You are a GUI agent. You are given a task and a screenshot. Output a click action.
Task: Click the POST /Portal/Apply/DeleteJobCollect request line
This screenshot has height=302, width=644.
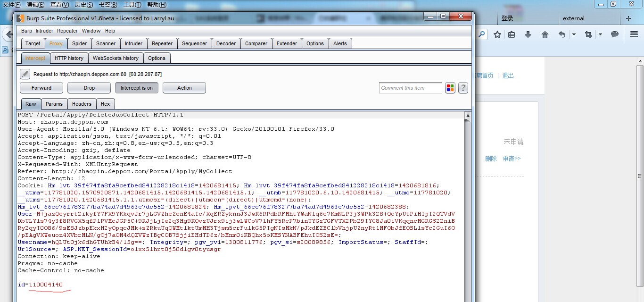tap(100, 115)
